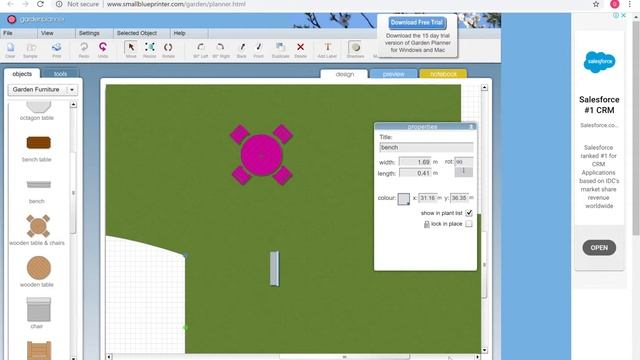Viewport: 640px width, 360px height.
Task: Switch to the design tab
Action: point(344,74)
